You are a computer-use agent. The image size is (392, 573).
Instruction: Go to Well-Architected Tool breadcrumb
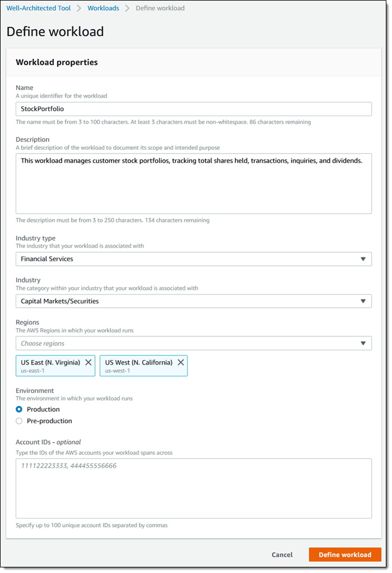(39, 8)
